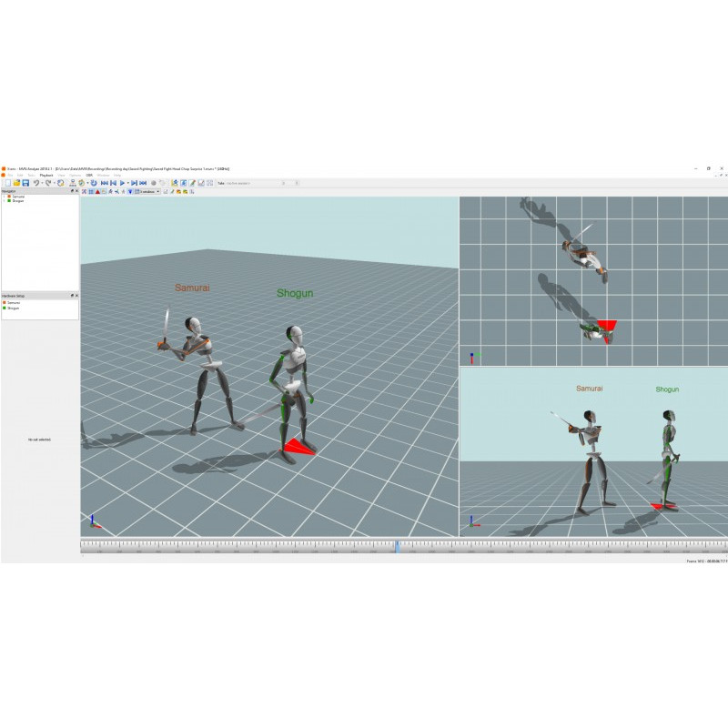Click the timeline playhead marker
The height and width of the screenshot is (728, 728).
click(x=397, y=546)
